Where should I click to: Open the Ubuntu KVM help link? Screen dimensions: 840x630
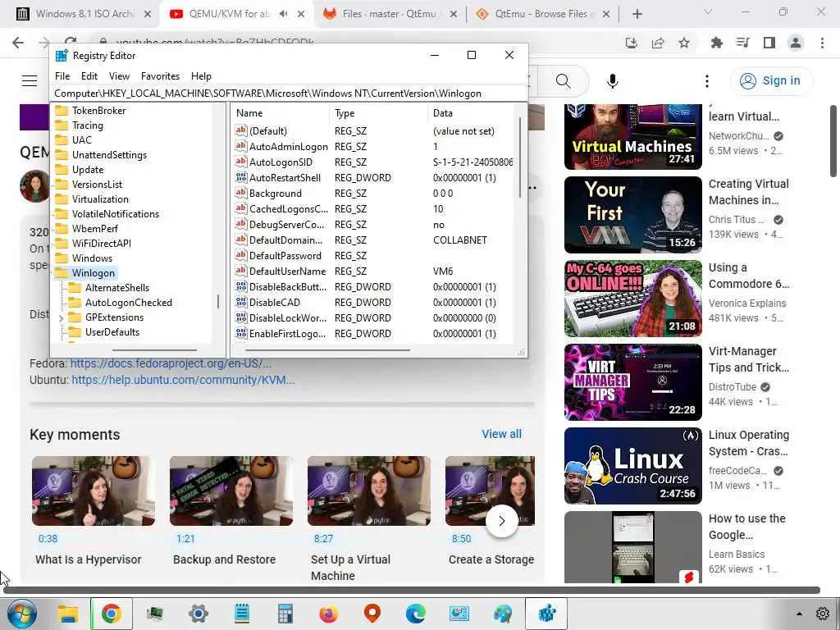coord(183,380)
